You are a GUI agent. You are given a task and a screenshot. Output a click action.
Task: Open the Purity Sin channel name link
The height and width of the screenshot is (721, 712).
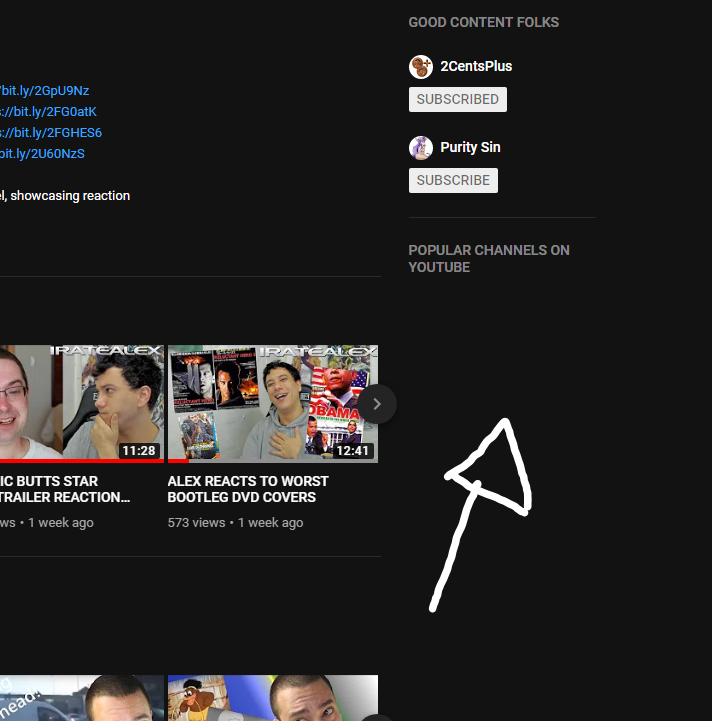(470, 147)
